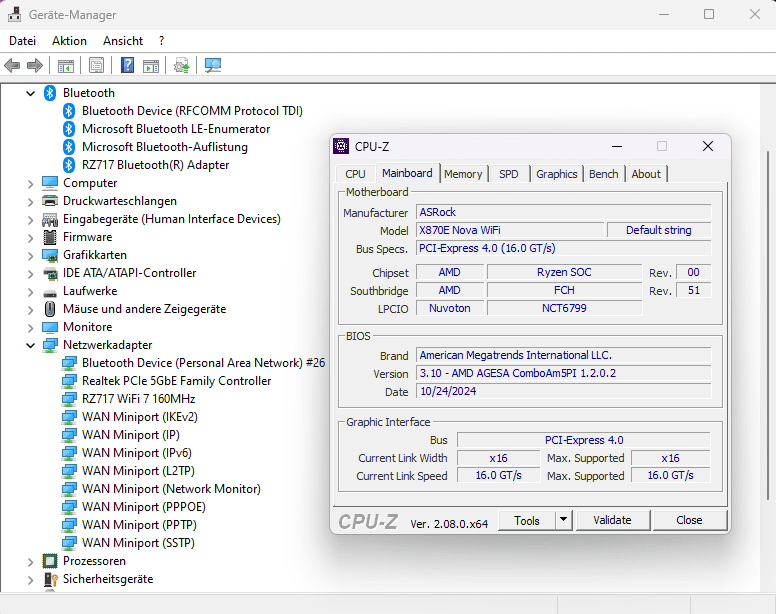
Task: Click the blue Help toolbar icon
Action: tap(128, 66)
